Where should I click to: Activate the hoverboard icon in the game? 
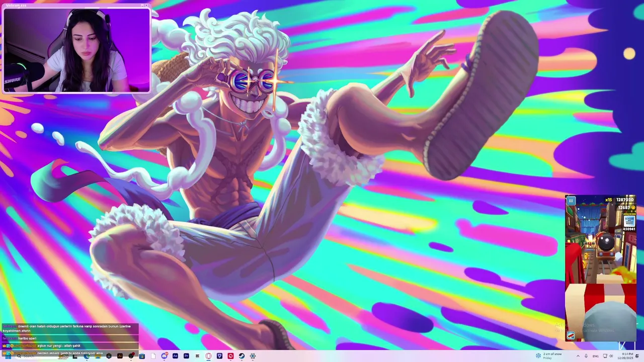[571, 335]
